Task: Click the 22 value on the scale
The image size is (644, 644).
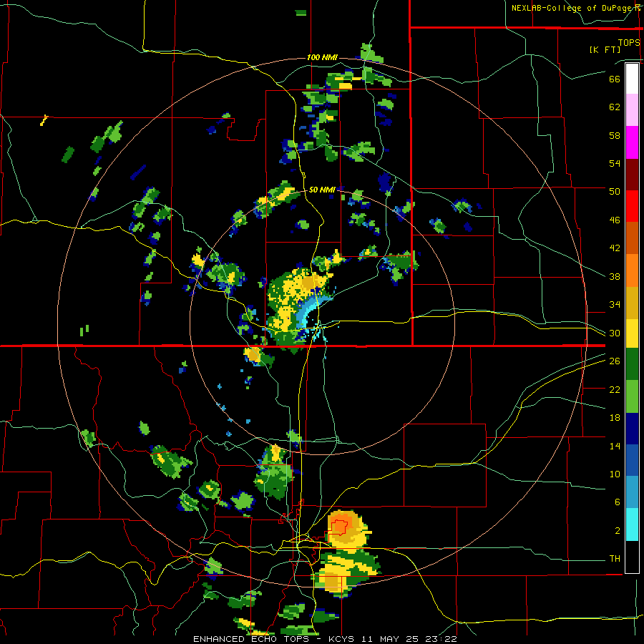Action: [615, 389]
